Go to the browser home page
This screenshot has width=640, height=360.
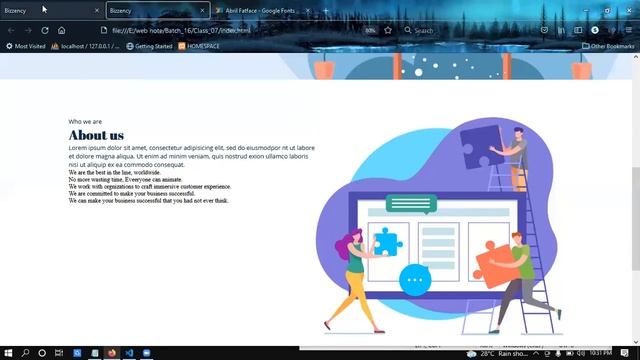(62, 30)
